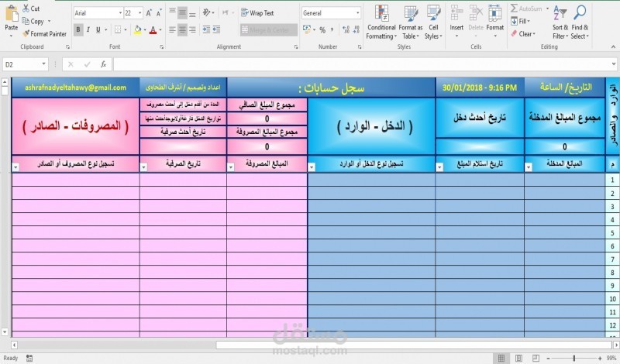Decrease decimal places
Viewport: 620px width, 364px height.
[x=356, y=29]
